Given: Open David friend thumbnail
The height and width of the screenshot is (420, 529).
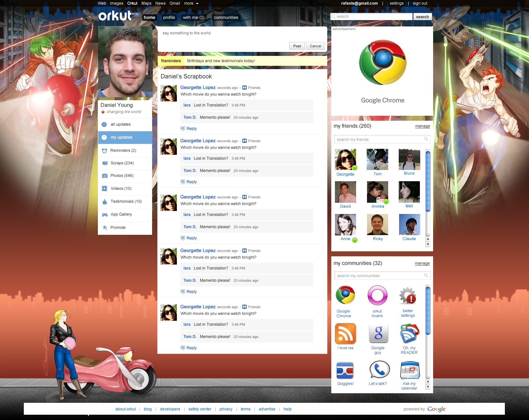Looking at the screenshot, I should point(346,192).
